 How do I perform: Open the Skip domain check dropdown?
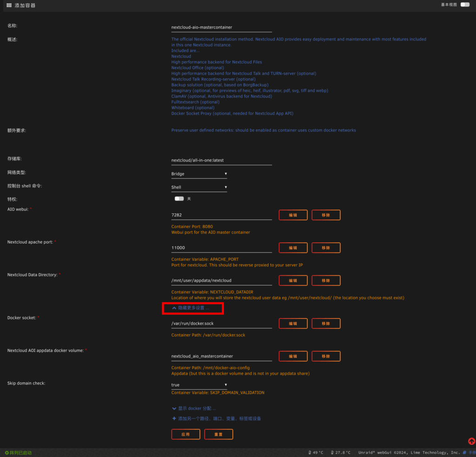point(199,385)
